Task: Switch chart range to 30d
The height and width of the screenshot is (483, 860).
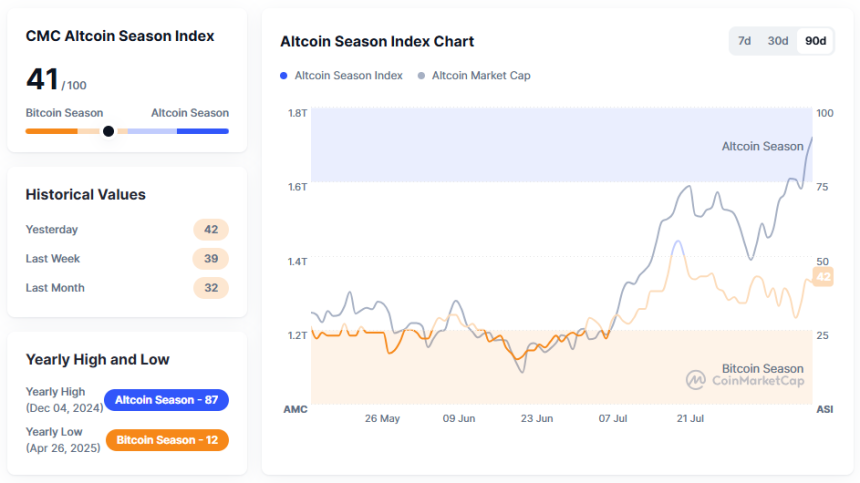Action: (x=778, y=42)
